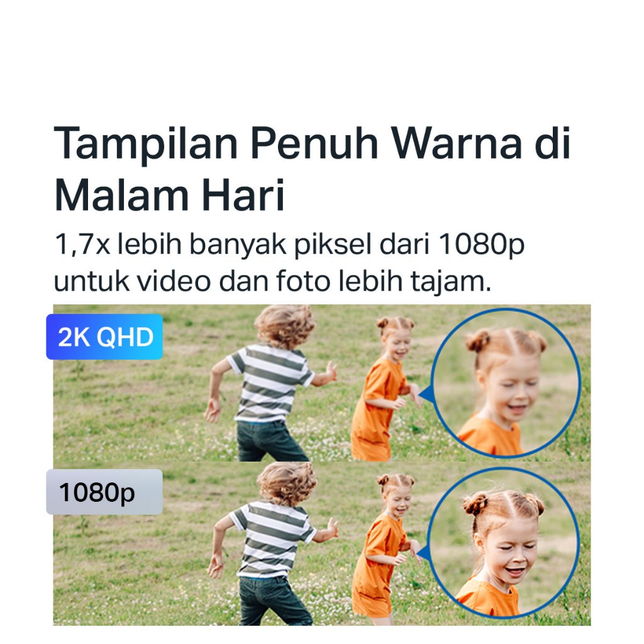This screenshot has width=644, height=644.
Task: Click the blue pointer arrow in 2K QHD image
Action: click(x=426, y=394)
